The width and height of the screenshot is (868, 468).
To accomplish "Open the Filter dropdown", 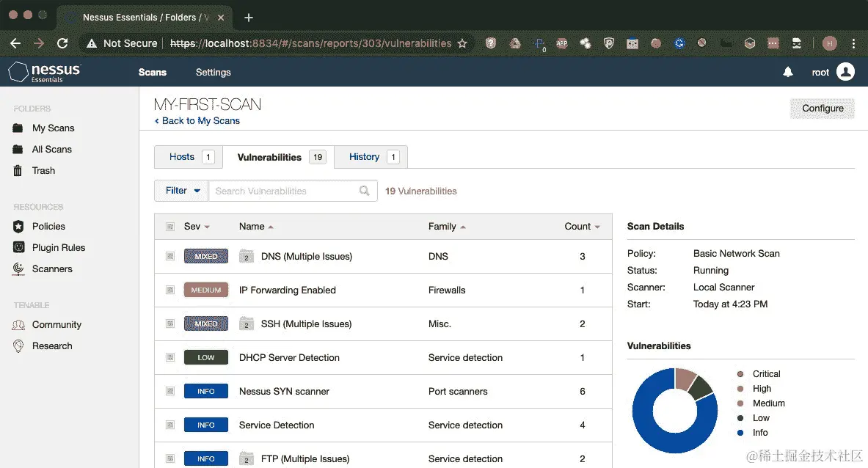I will pos(181,190).
